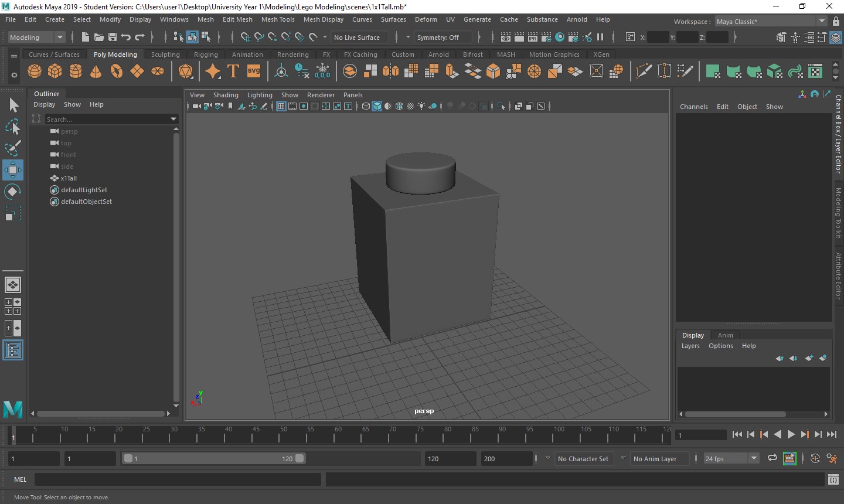Toggle the Outliner panel layout button
The image size is (844, 504).
click(13, 350)
